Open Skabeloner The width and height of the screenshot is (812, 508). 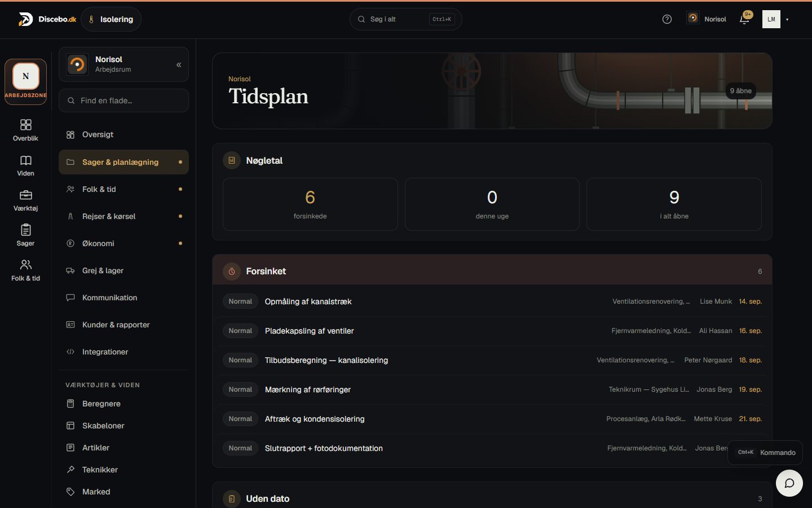click(x=123, y=426)
